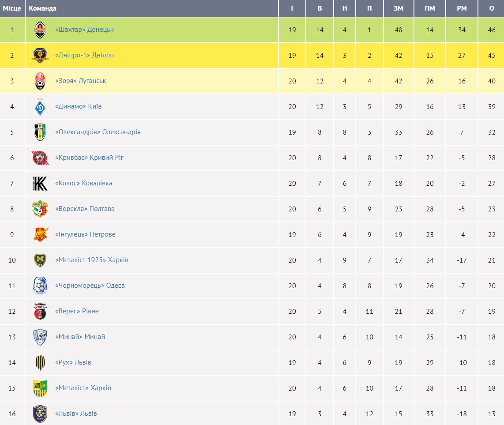Screen dimensions: 504x425
Task: Click the «Команда» column header
Action: [43, 8]
